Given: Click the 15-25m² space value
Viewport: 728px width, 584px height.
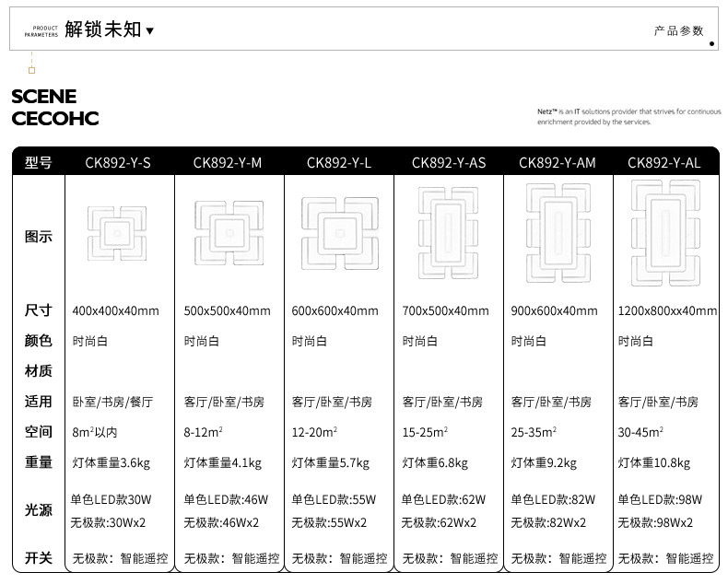Looking at the screenshot, I should point(425,432).
